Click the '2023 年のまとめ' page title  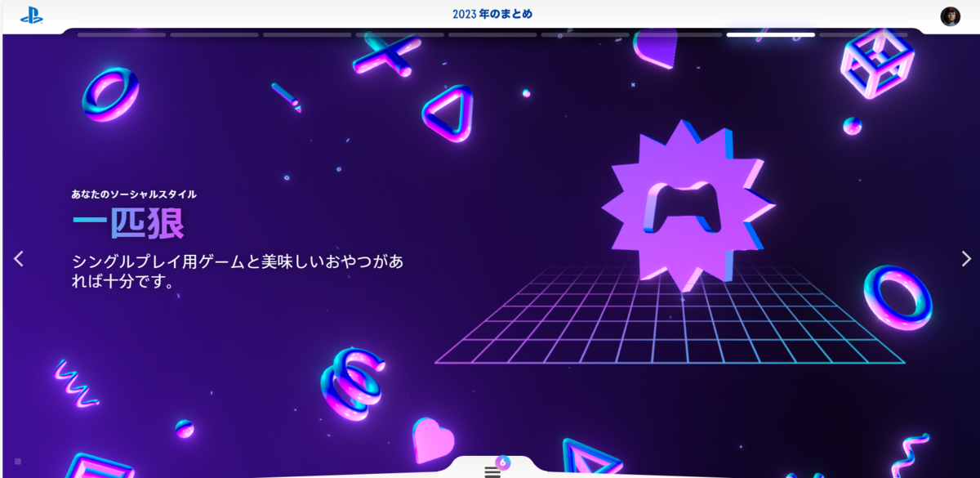click(x=492, y=14)
